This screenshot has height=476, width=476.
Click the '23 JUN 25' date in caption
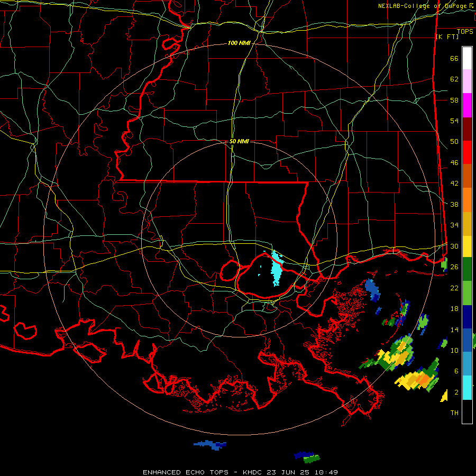point(289,472)
